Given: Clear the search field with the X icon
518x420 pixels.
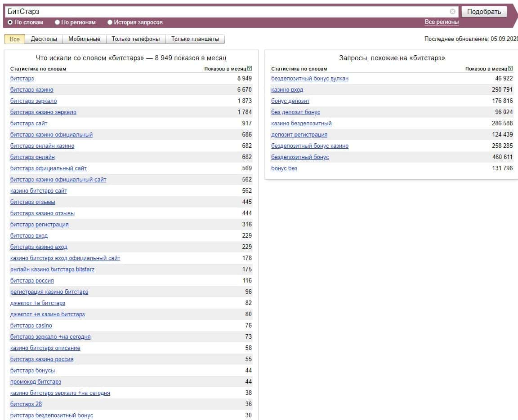Looking at the screenshot, I should click(x=452, y=12).
